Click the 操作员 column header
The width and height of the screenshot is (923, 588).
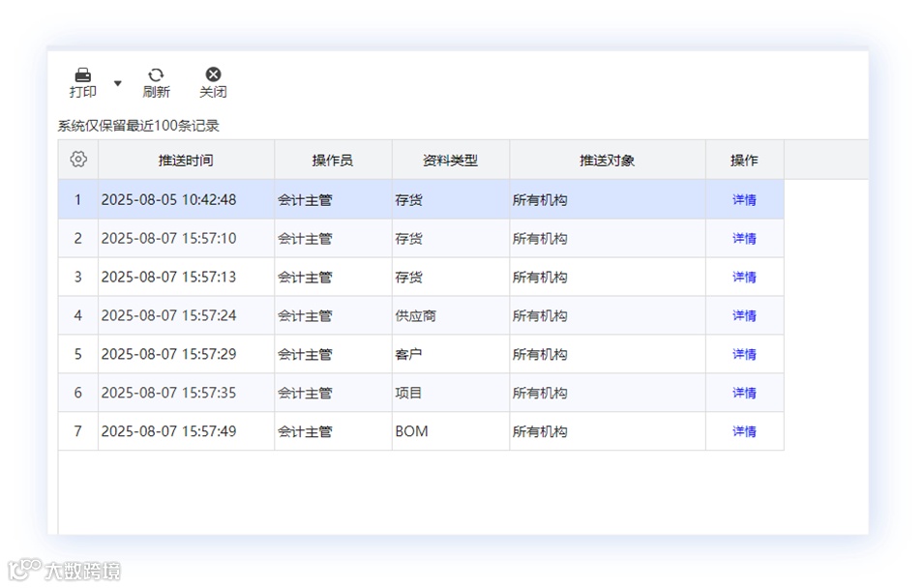click(x=333, y=161)
